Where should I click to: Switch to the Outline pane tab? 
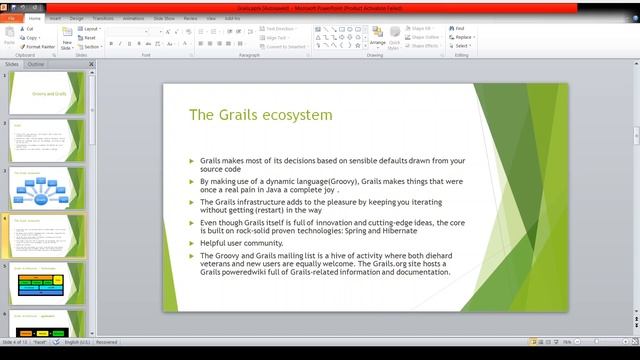point(36,64)
